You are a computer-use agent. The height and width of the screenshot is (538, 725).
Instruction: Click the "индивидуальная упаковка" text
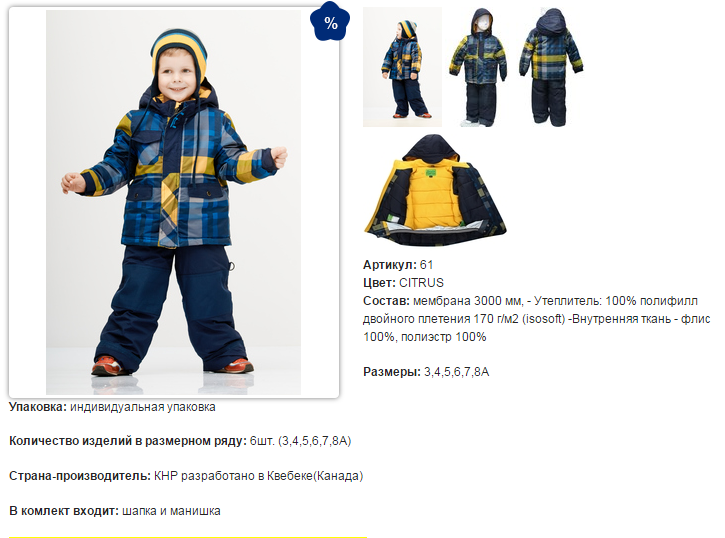click(x=143, y=407)
